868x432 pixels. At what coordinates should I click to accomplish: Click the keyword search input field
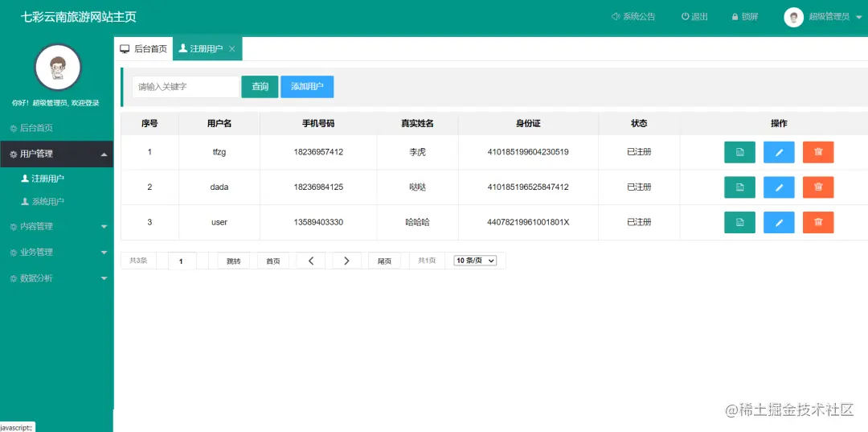tap(186, 87)
